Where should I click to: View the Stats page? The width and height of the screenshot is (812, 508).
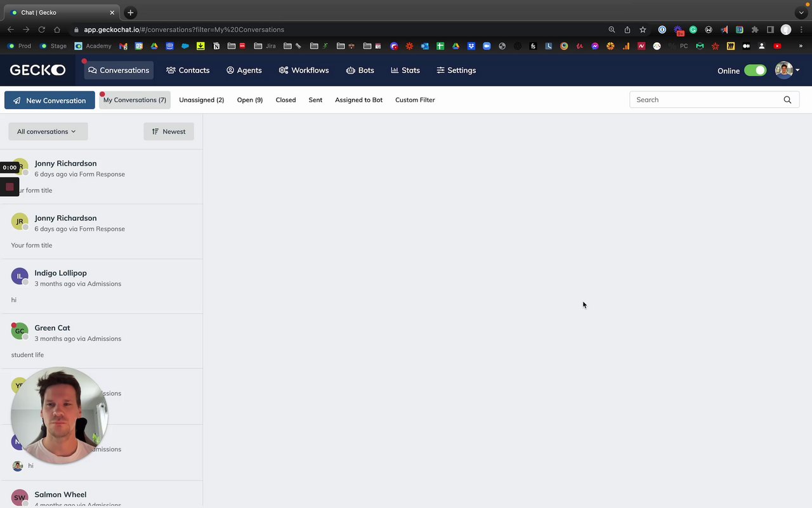[405, 70]
